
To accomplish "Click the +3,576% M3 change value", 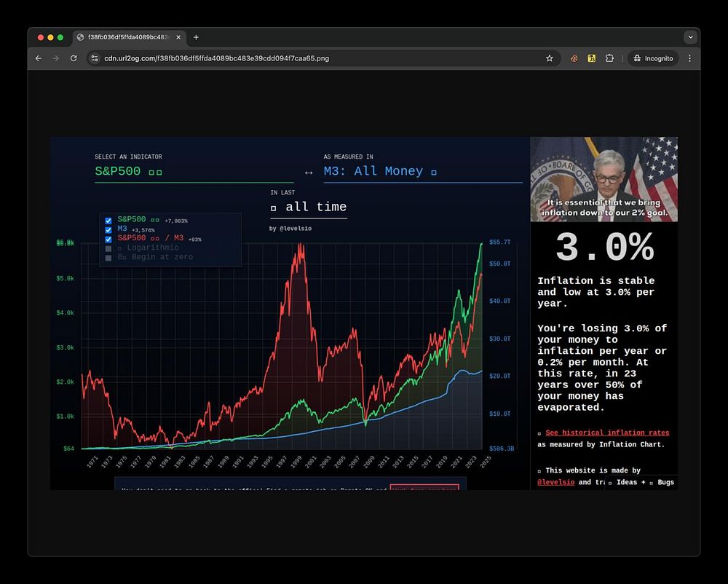I will [x=143, y=230].
